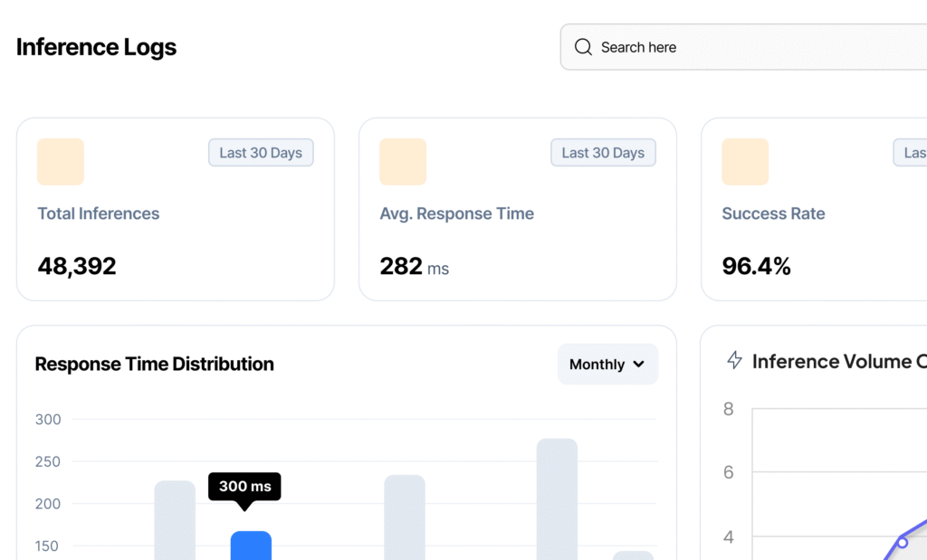Click the orange icon in Avg. Response Time card
Screen dimensions: 927x560
pos(403,162)
